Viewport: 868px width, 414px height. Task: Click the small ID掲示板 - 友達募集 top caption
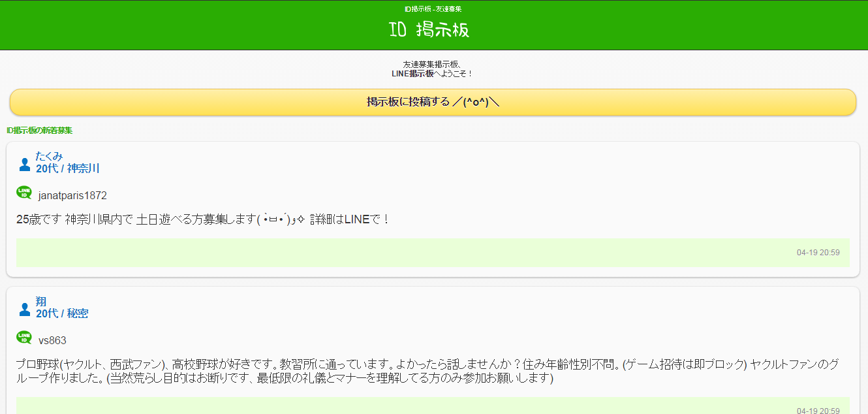click(x=433, y=9)
